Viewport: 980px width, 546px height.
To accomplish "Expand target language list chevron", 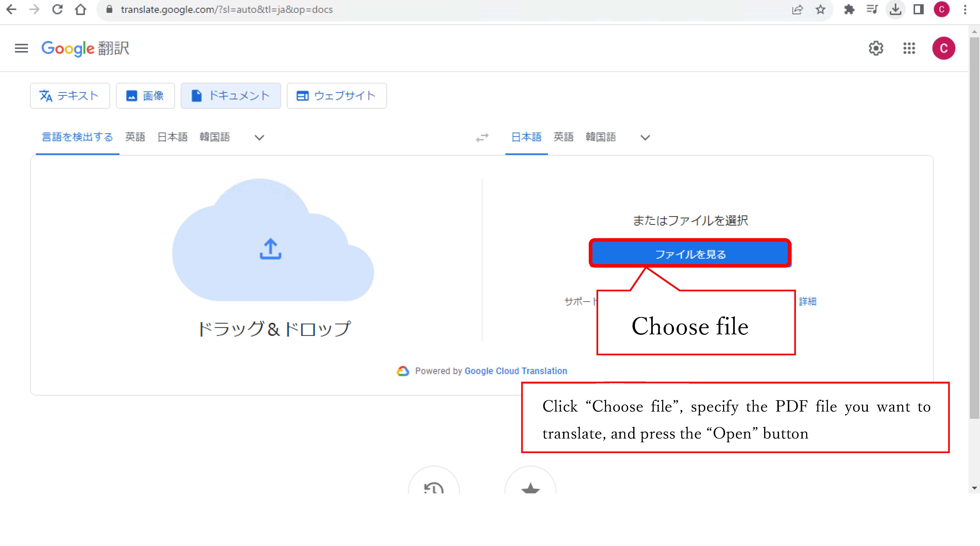I will 645,138.
